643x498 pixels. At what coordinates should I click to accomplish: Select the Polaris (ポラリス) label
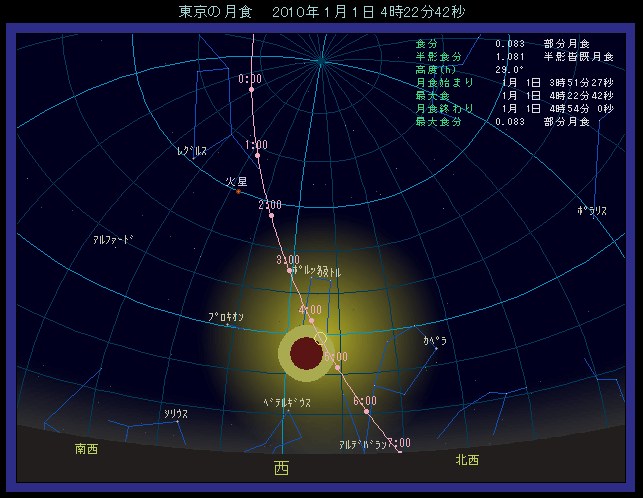[592, 211]
